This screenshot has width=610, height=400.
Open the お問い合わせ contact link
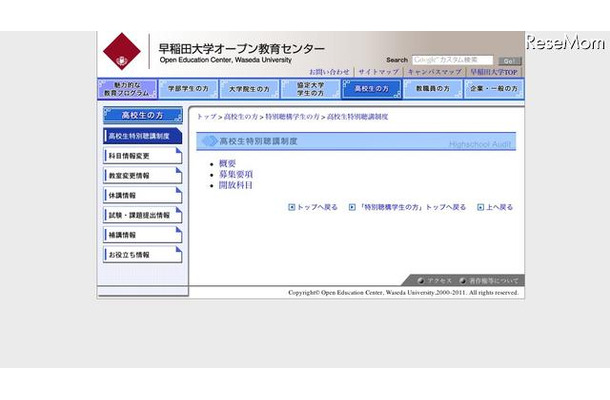329,72
